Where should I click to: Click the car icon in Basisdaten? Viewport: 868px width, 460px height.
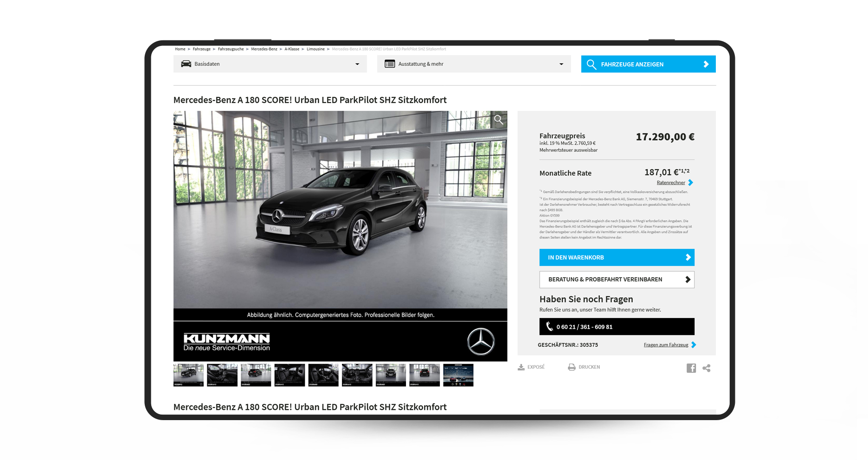186,64
